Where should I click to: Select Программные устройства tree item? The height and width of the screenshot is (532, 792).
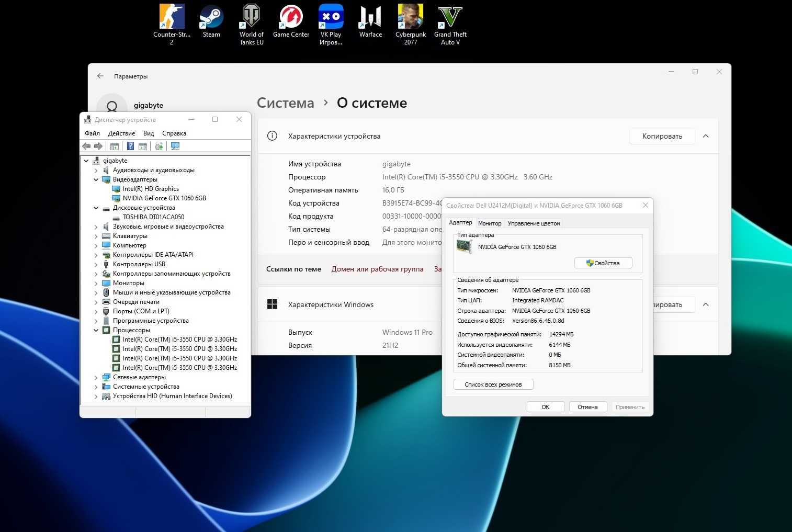click(x=151, y=321)
